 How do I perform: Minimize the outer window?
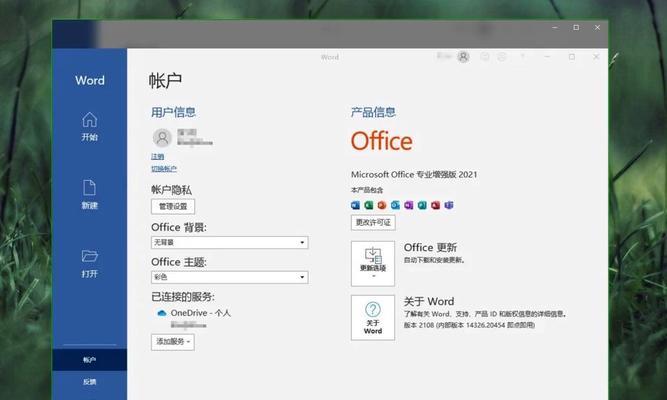point(555,27)
